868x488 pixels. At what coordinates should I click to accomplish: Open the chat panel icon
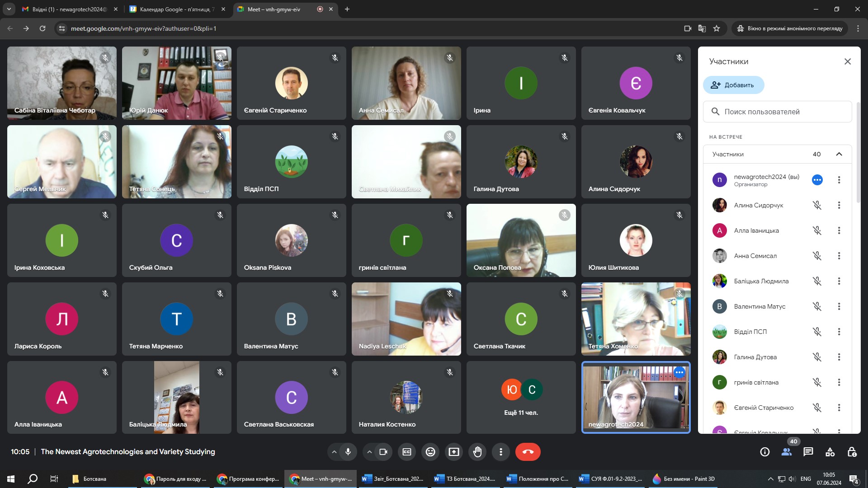tap(808, 452)
